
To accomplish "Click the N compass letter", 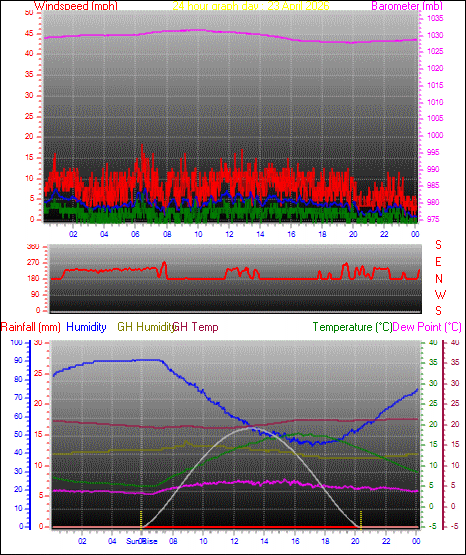I will click(x=439, y=279).
